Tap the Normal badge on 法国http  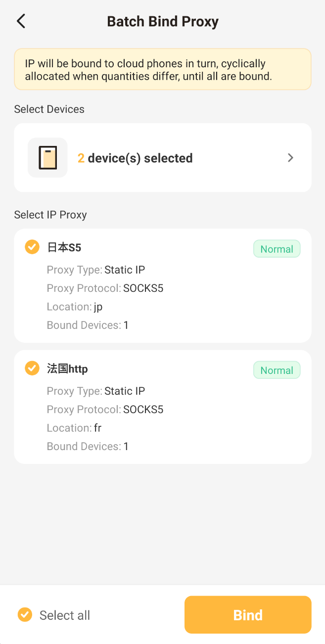277,370
